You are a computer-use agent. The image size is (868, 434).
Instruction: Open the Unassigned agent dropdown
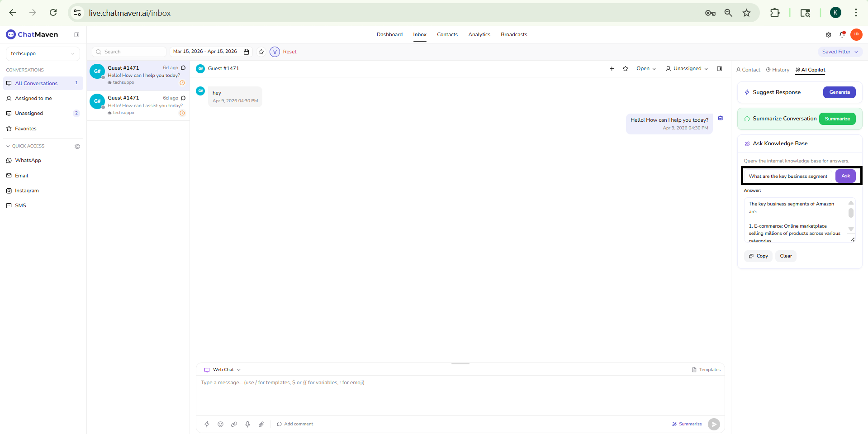[687, 69]
